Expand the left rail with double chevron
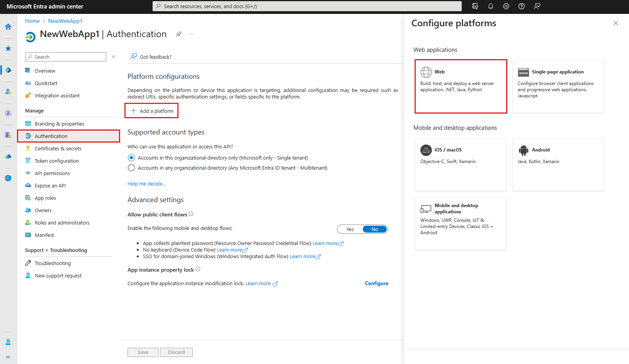The image size is (629, 364). 8,357
